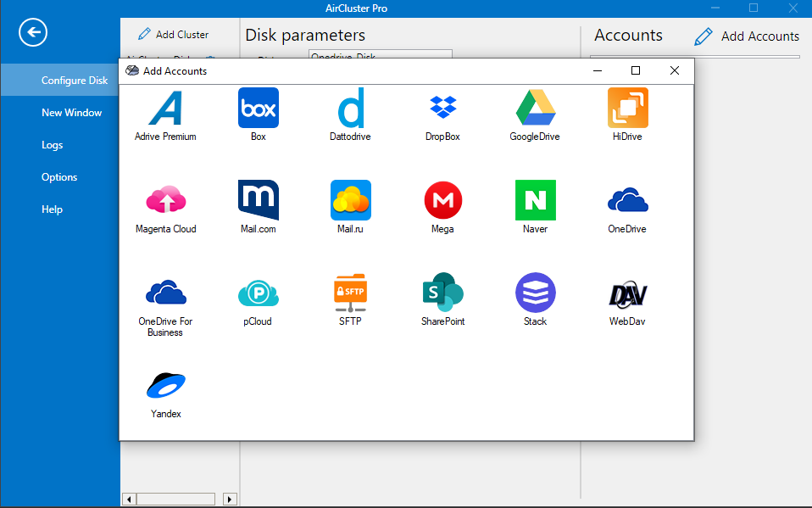Open New Window from the sidebar

click(x=71, y=113)
